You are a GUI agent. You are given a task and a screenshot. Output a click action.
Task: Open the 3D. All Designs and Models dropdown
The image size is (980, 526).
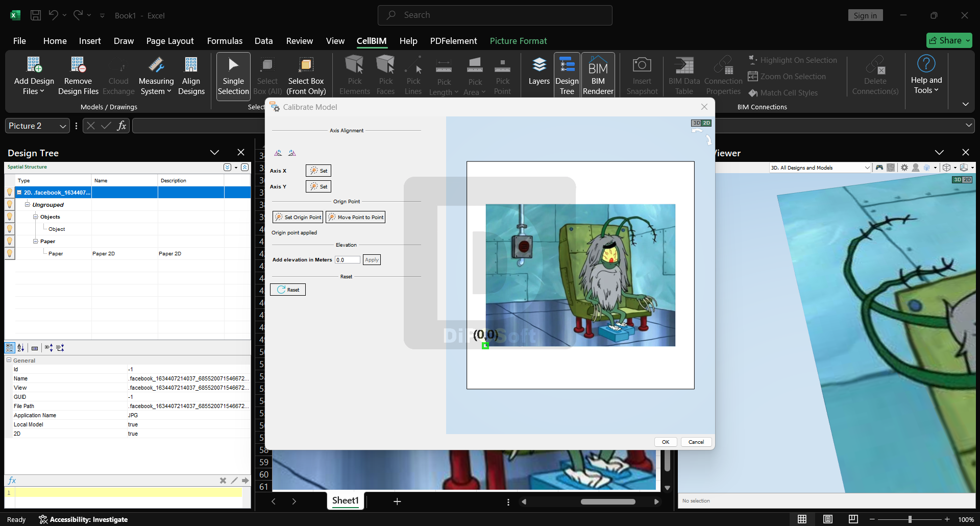[820, 168]
